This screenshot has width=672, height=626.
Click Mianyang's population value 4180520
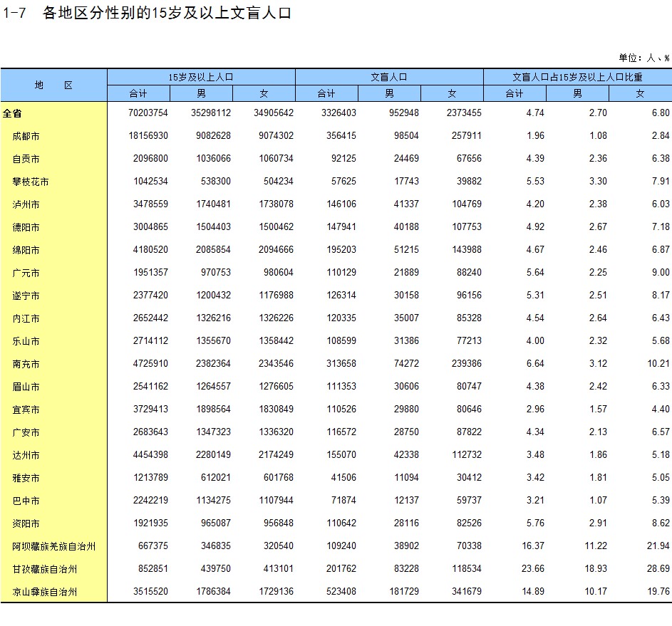click(150, 249)
